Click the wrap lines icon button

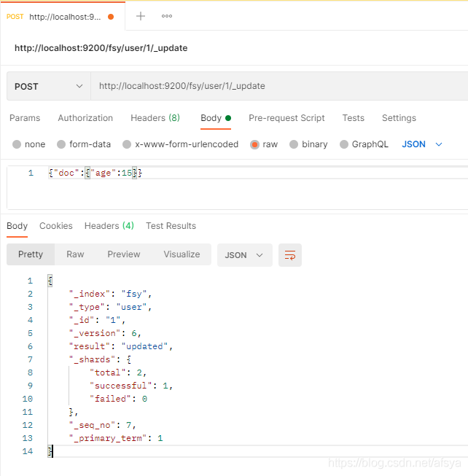pos(290,255)
